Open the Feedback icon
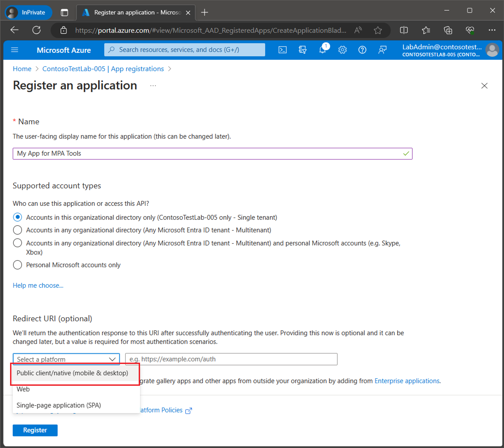Image resolution: width=504 pixels, height=448 pixels. [382, 50]
